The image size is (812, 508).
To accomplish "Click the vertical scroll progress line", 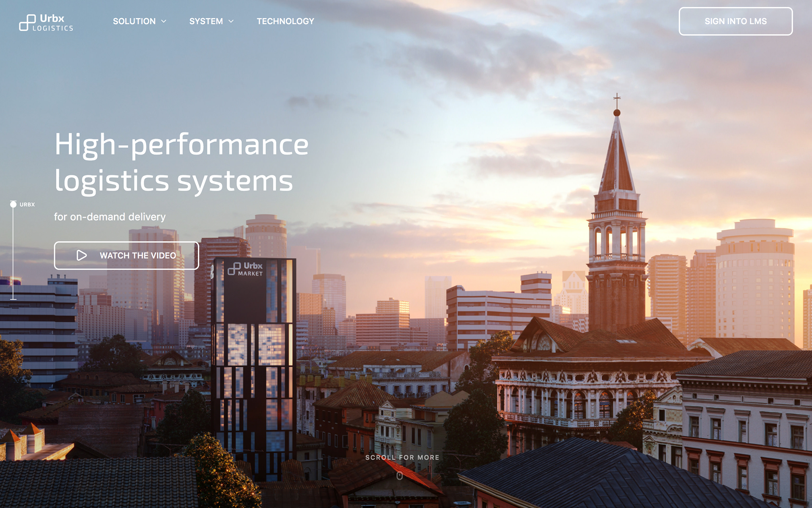I will (13, 254).
